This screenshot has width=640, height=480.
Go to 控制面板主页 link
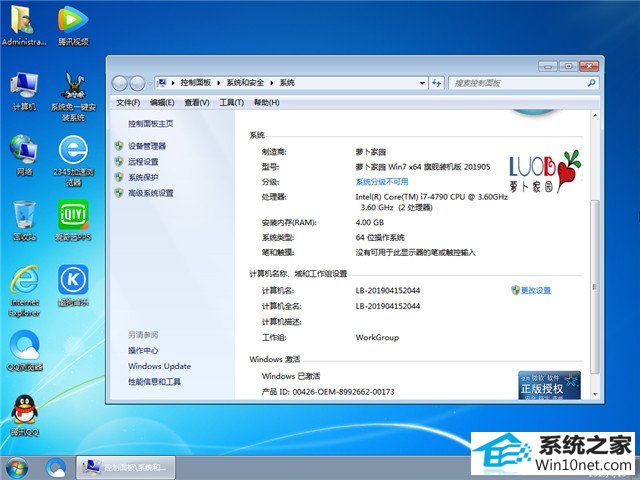151,123
